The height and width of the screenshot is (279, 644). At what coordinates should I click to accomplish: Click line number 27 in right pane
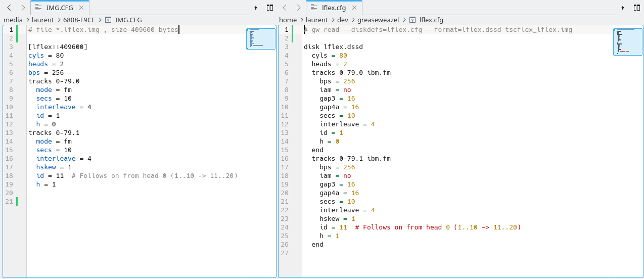[285, 253]
